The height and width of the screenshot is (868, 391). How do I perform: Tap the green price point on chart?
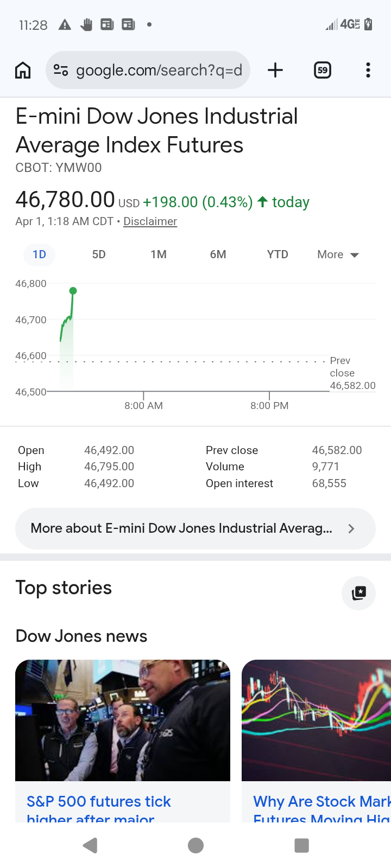(73, 291)
